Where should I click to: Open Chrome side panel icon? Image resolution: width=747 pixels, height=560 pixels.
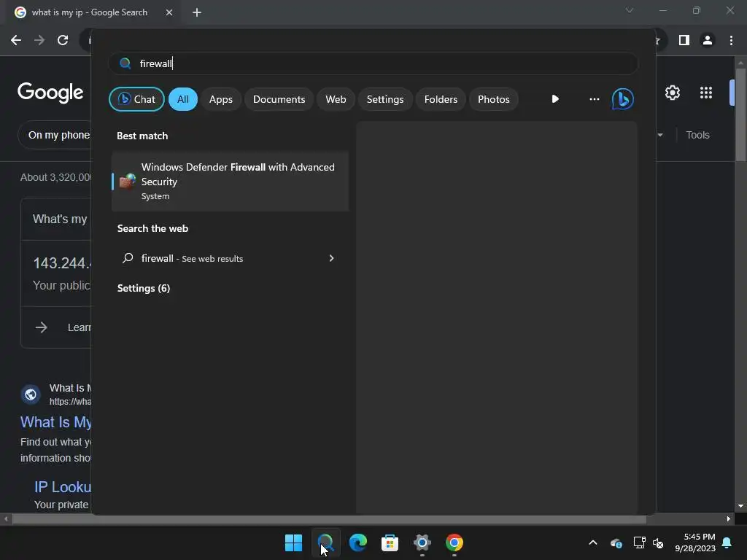click(x=684, y=40)
